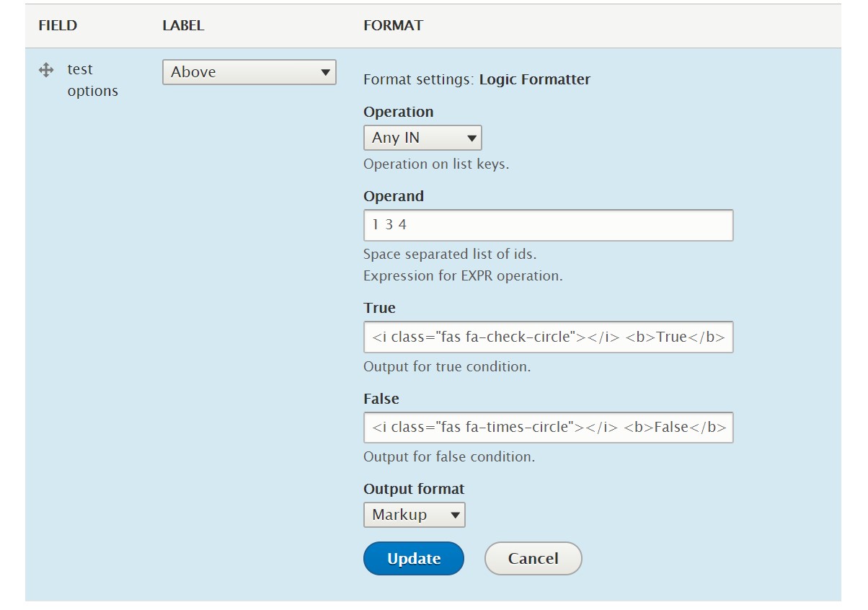Click the drag handle beside test options
868x610 pixels.
(46, 70)
